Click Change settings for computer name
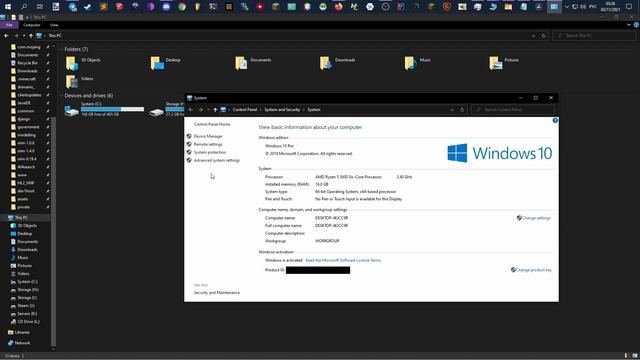 [x=536, y=218]
